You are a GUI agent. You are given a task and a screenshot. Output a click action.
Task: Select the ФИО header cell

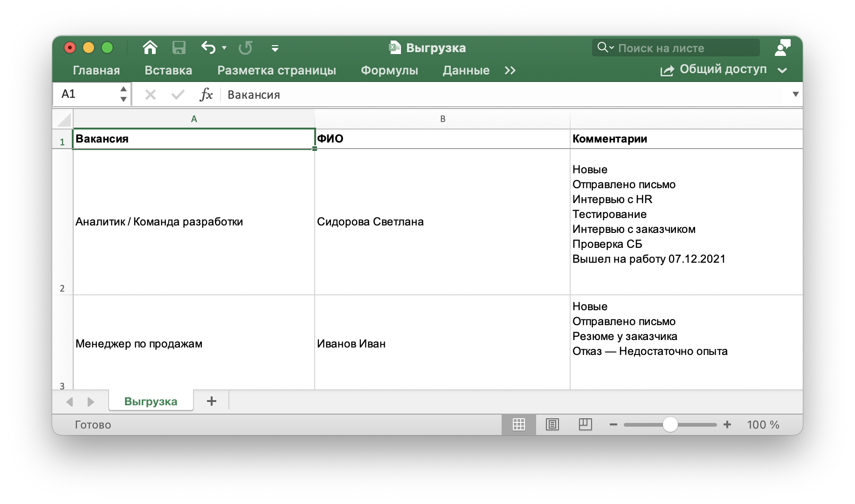coord(442,139)
